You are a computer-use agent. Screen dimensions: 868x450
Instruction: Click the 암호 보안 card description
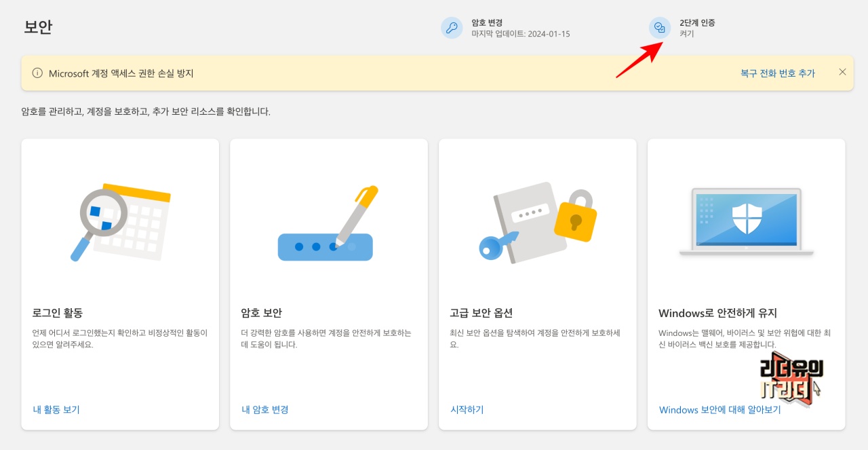tap(326, 339)
